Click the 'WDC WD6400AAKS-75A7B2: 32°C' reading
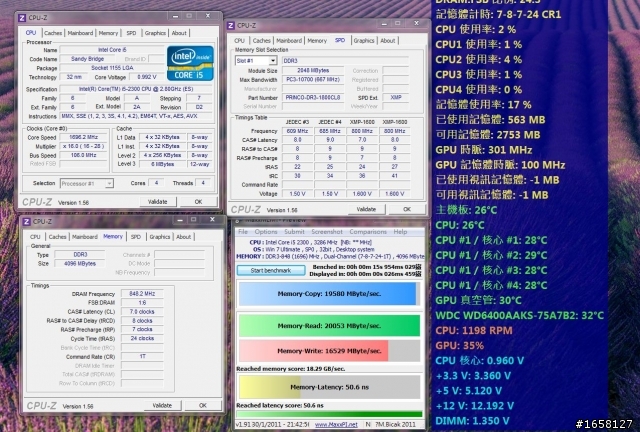 point(520,315)
